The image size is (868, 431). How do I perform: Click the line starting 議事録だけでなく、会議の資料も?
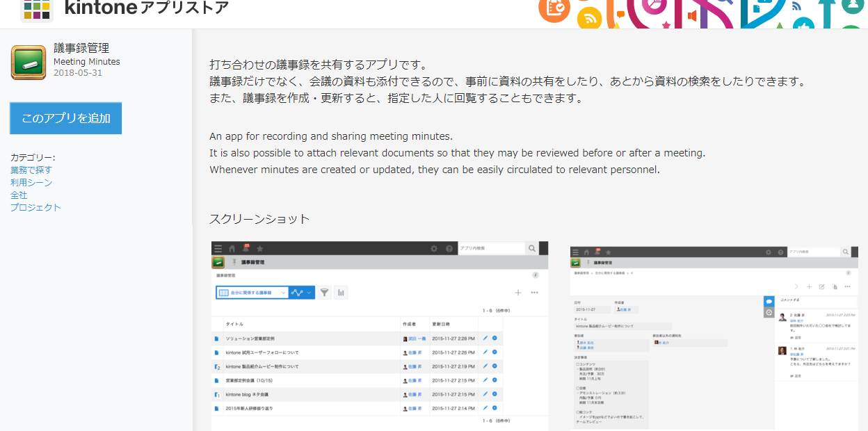[507, 81]
